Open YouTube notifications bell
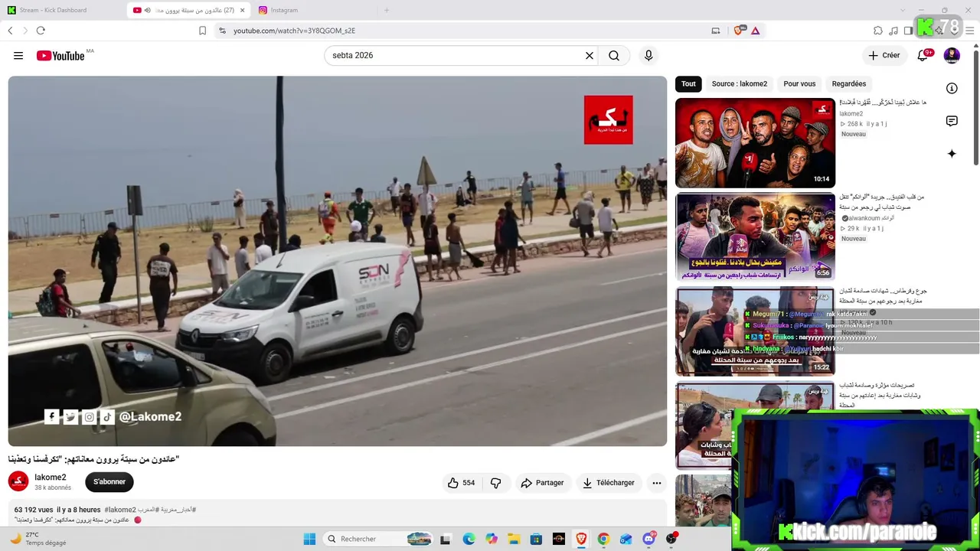The width and height of the screenshot is (980, 551). click(x=923, y=55)
